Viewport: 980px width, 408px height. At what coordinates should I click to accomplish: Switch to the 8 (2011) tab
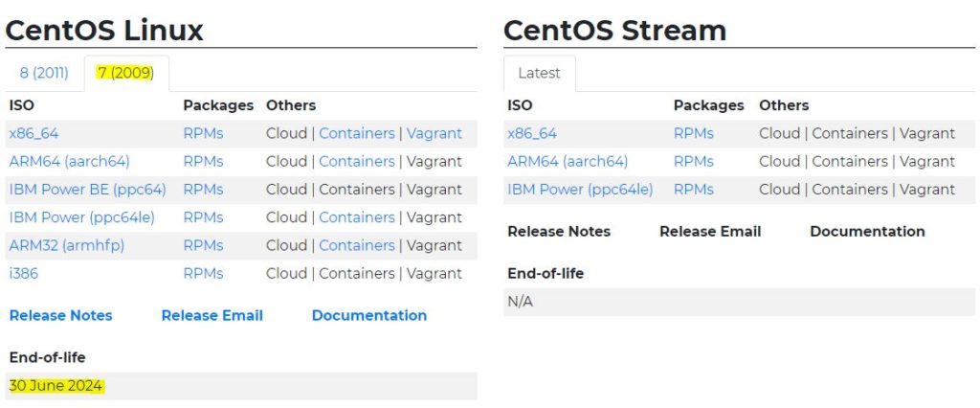pyautogui.click(x=44, y=74)
